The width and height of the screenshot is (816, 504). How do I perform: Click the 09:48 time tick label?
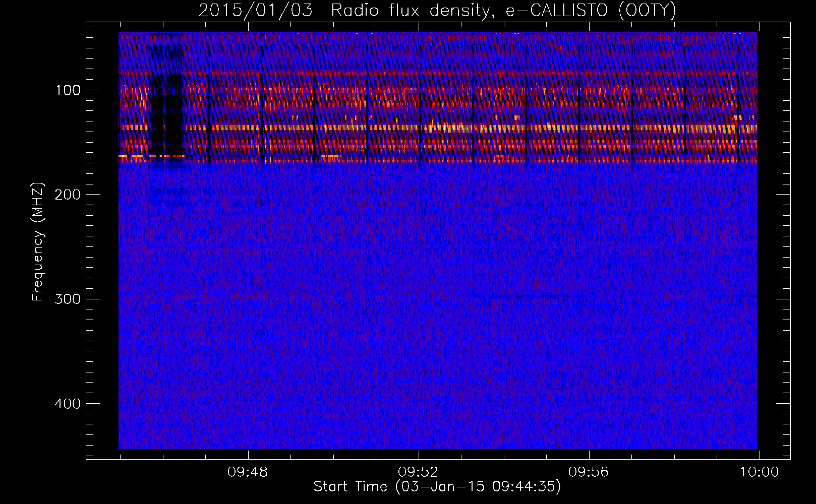[248, 472]
